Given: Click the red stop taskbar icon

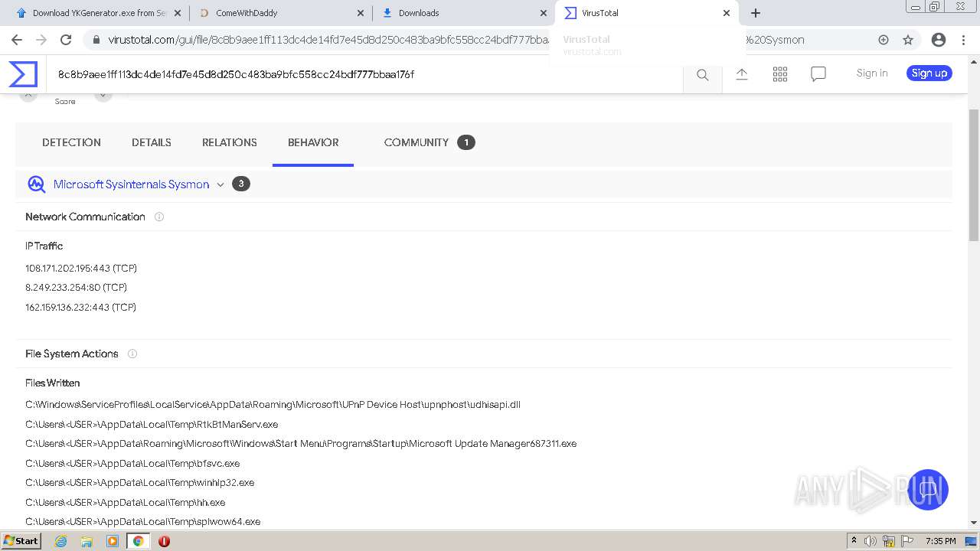Looking at the screenshot, I should point(164,541).
